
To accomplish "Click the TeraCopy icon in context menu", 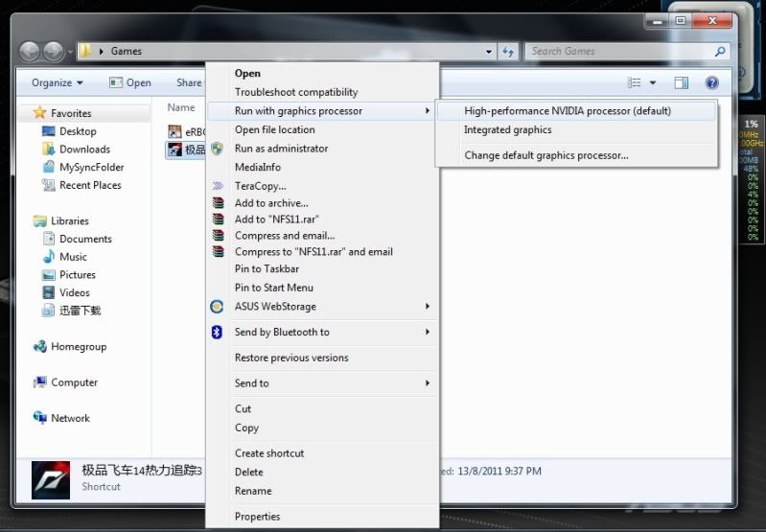I will 218,186.
